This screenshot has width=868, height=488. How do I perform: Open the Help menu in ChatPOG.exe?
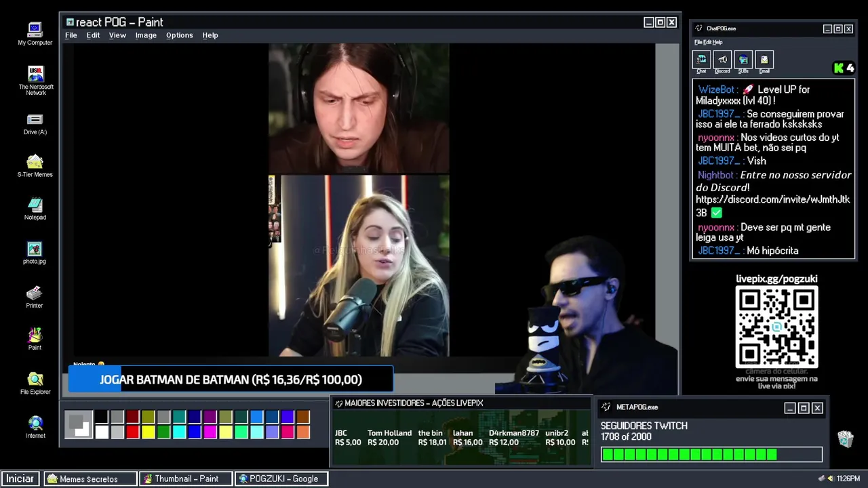click(717, 42)
